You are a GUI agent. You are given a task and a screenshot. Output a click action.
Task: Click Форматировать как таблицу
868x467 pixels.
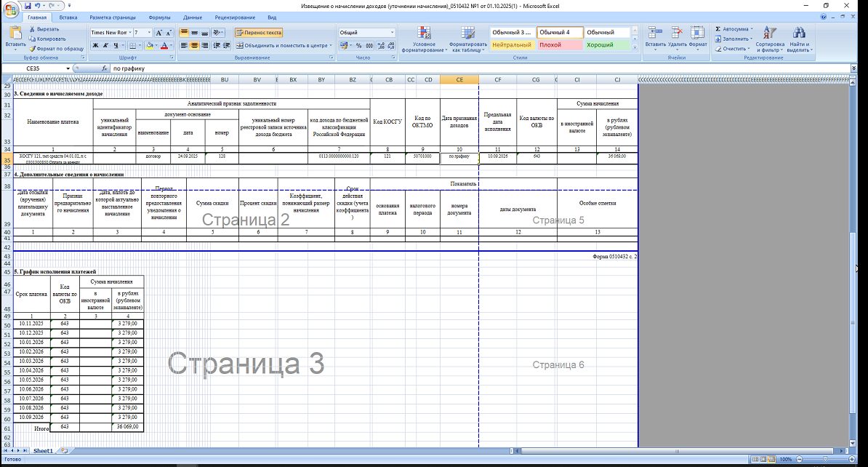[467, 39]
